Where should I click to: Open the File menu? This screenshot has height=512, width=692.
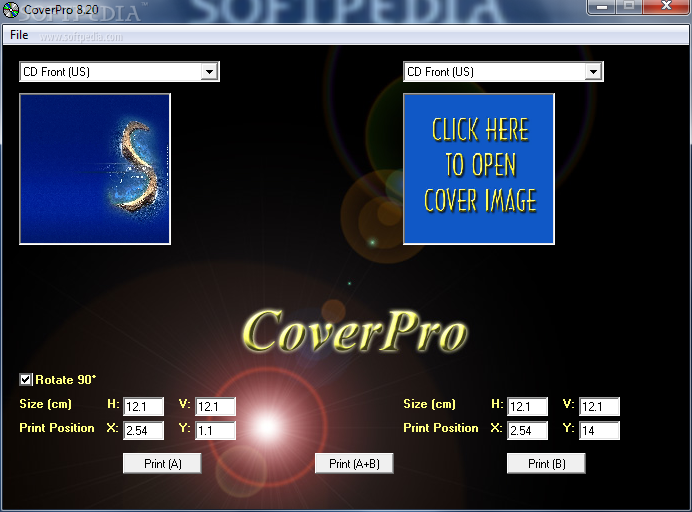[x=19, y=35]
